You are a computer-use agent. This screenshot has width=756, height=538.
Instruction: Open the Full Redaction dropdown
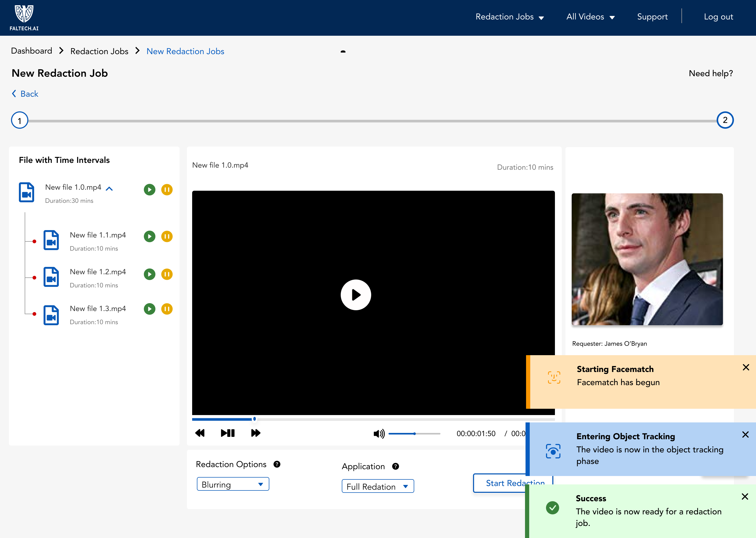378,486
